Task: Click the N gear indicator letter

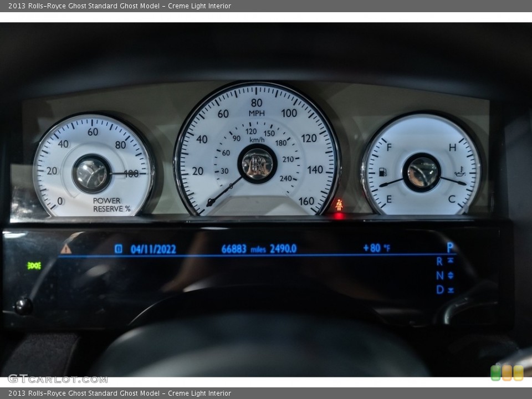Action: coord(439,275)
